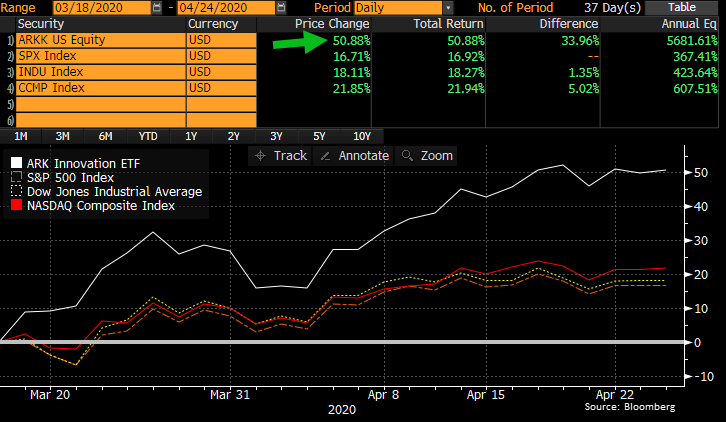Click the Price Change column header

pos(332,24)
